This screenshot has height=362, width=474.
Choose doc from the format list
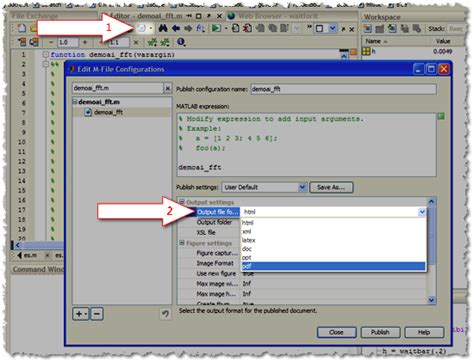(333, 249)
